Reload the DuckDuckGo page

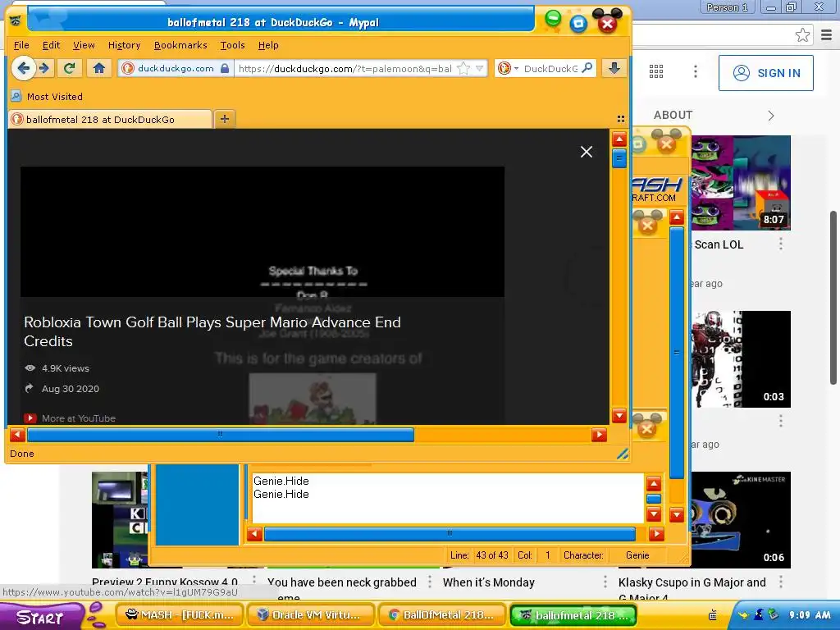69,68
